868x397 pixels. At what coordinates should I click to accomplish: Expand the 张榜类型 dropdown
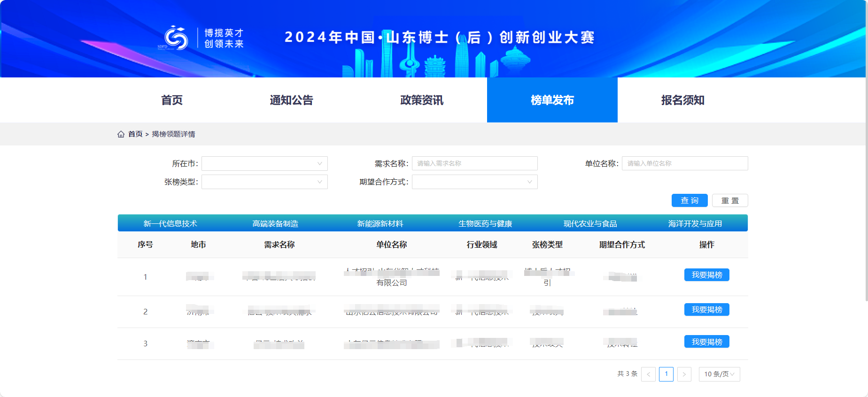(x=264, y=182)
